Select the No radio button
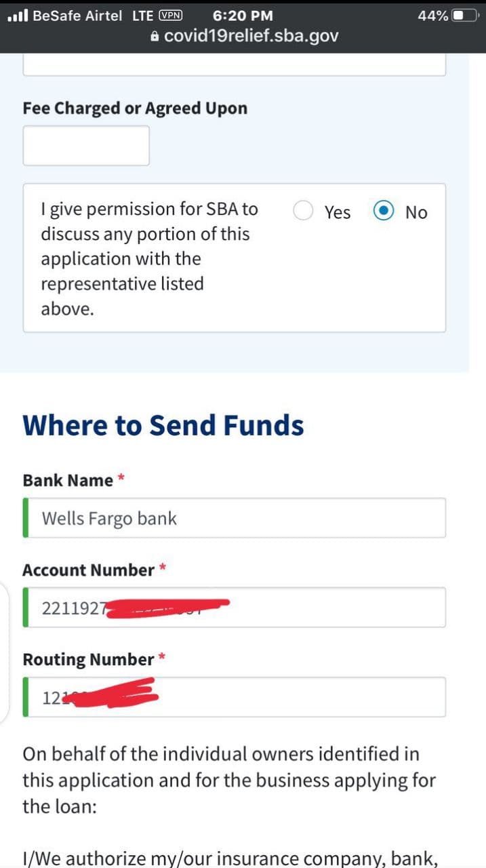486x868 pixels. [x=384, y=211]
